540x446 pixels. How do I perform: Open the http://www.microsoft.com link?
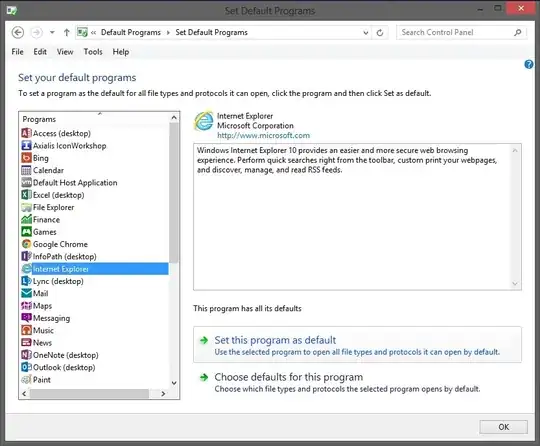coord(263,135)
